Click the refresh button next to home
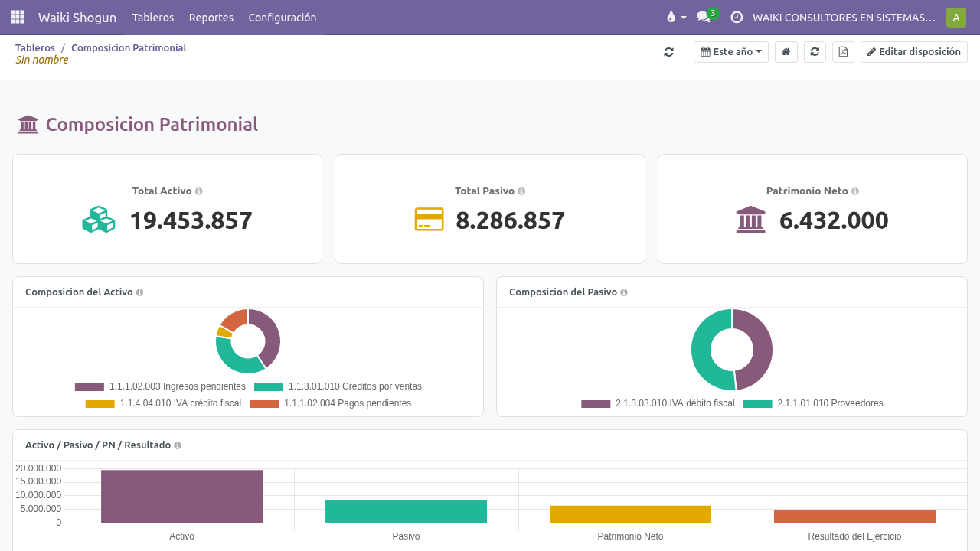980x551 pixels. tap(815, 52)
